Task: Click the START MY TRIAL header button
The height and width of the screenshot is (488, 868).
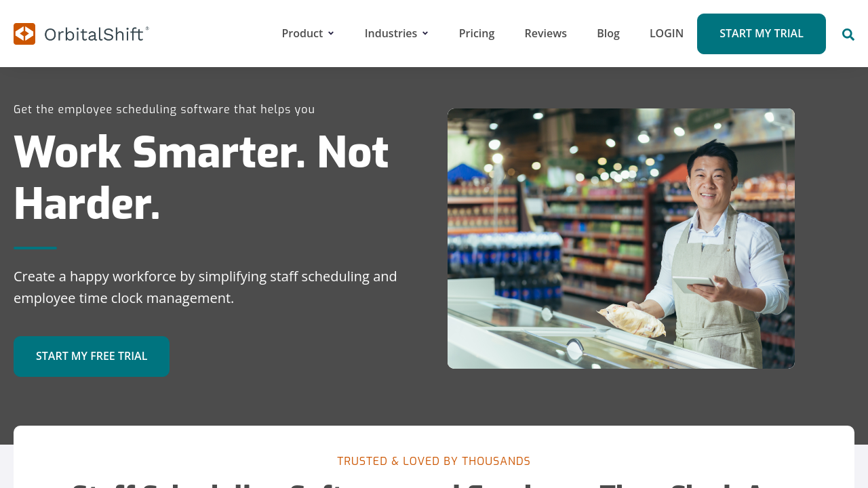Action: point(762,34)
